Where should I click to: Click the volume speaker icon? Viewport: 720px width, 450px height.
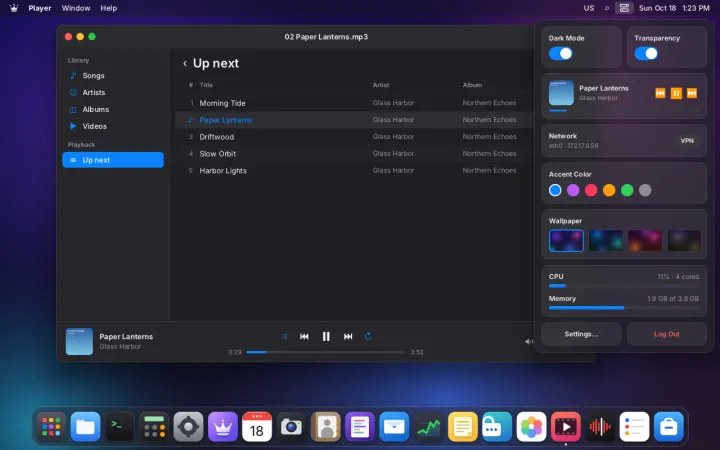[x=529, y=341]
